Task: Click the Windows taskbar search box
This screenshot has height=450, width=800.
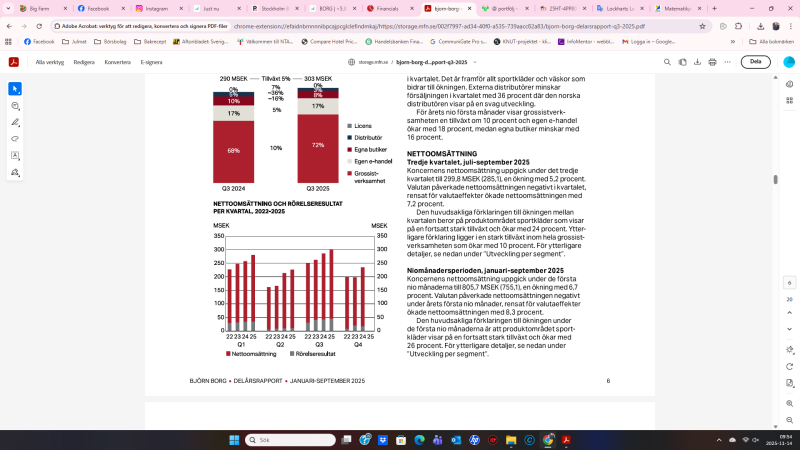Action: [290, 440]
